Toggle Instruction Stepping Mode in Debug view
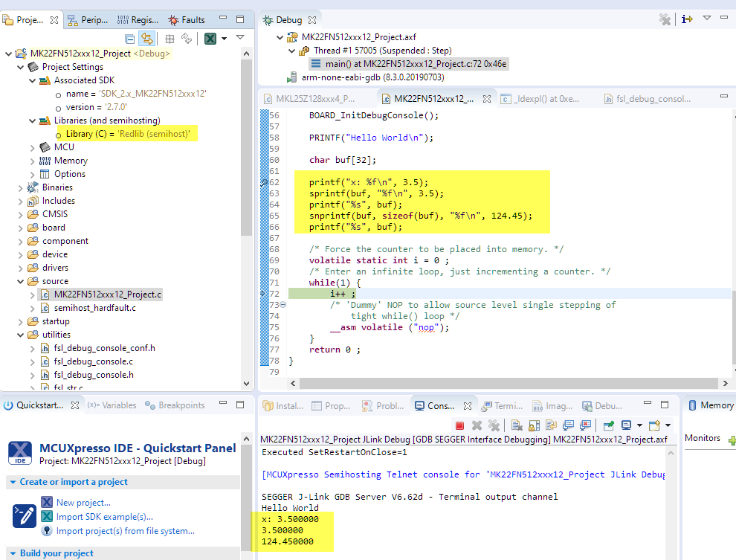Image resolution: width=736 pixels, height=560 pixels. [687, 19]
